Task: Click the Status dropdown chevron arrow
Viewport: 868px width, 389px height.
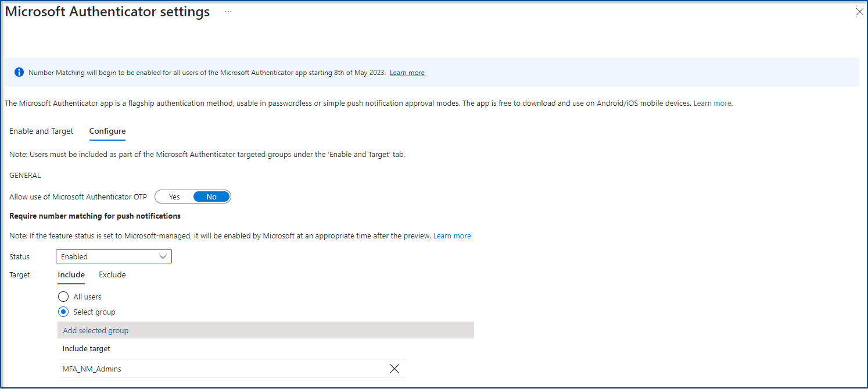Action: point(163,256)
